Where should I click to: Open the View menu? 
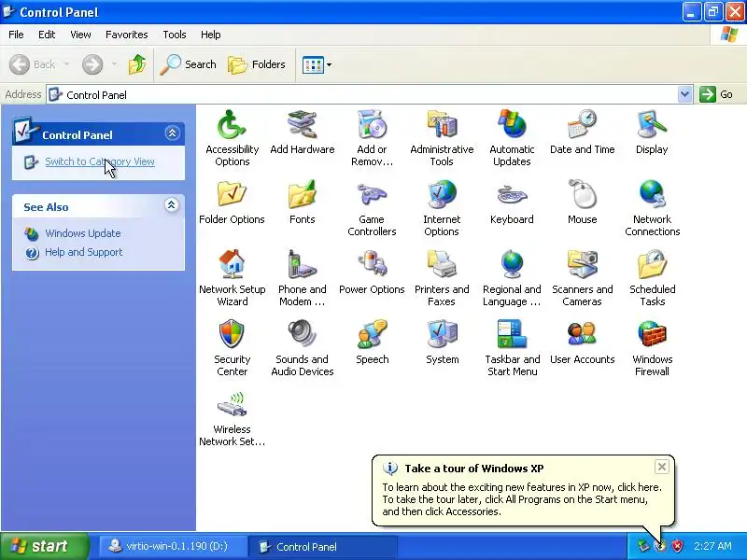point(80,35)
